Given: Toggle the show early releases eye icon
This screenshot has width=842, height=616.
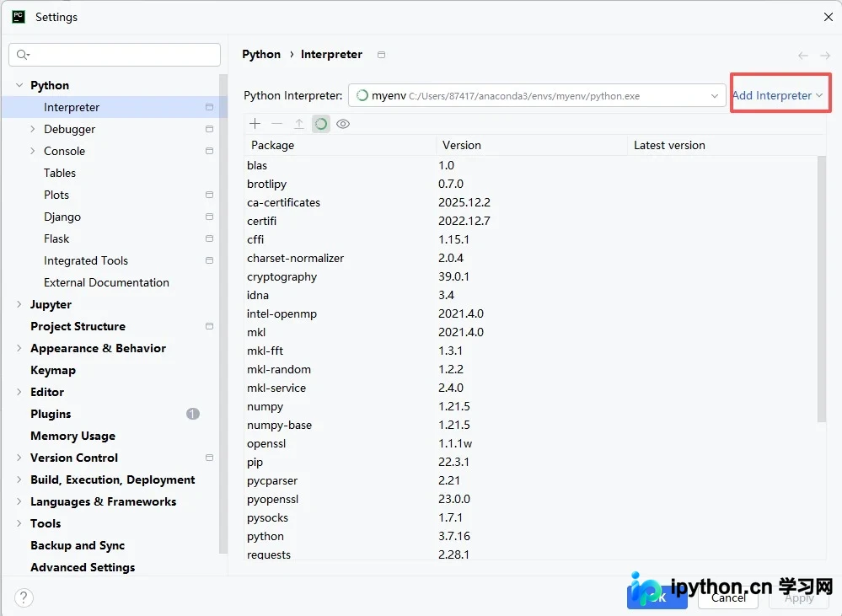Looking at the screenshot, I should coord(343,124).
